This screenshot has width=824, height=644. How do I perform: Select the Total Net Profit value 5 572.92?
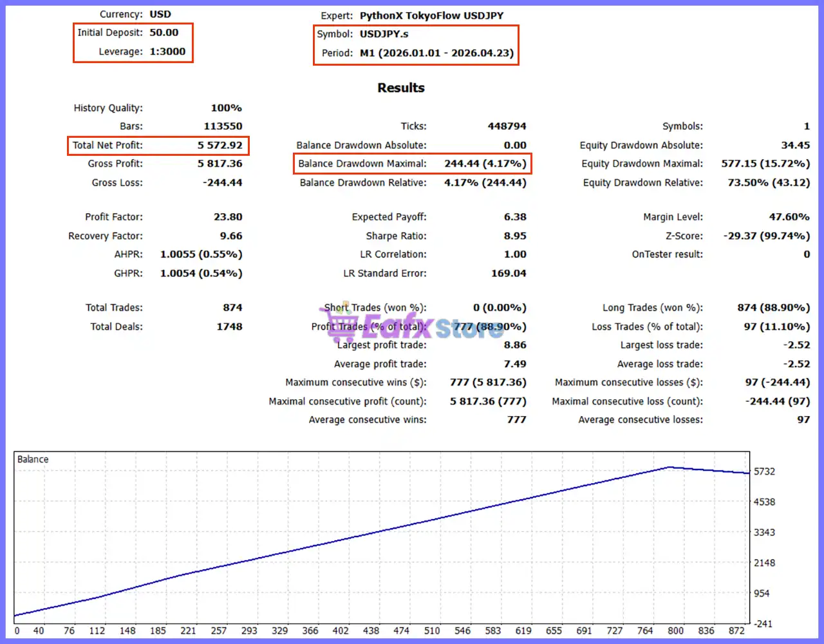tap(220, 146)
